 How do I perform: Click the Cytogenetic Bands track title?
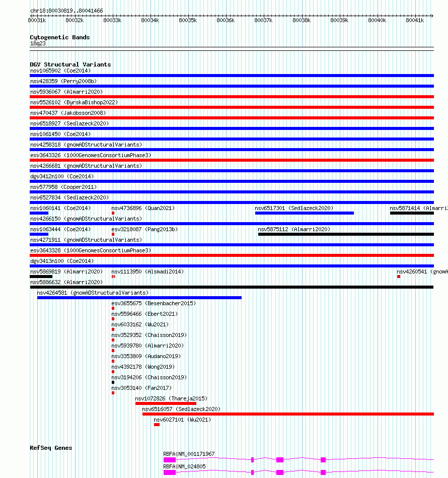(x=60, y=37)
